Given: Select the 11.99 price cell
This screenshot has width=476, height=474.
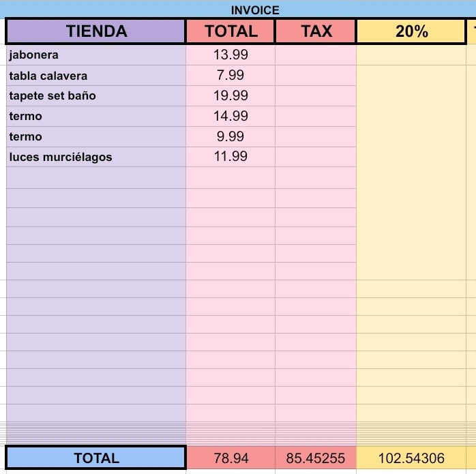Looking at the screenshot, I should pos(230,157).
